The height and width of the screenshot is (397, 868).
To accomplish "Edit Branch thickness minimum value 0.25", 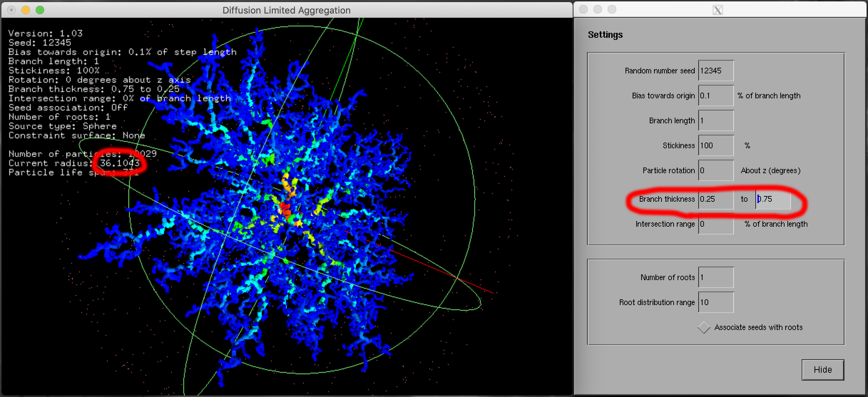I will click(x=716, y=199).
